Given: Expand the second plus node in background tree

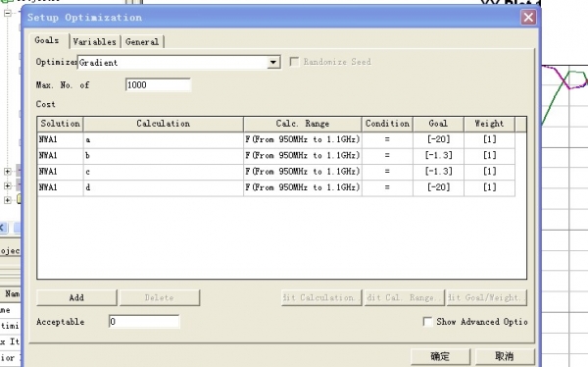Looking at the screenshot, I should tap(7, 185).
